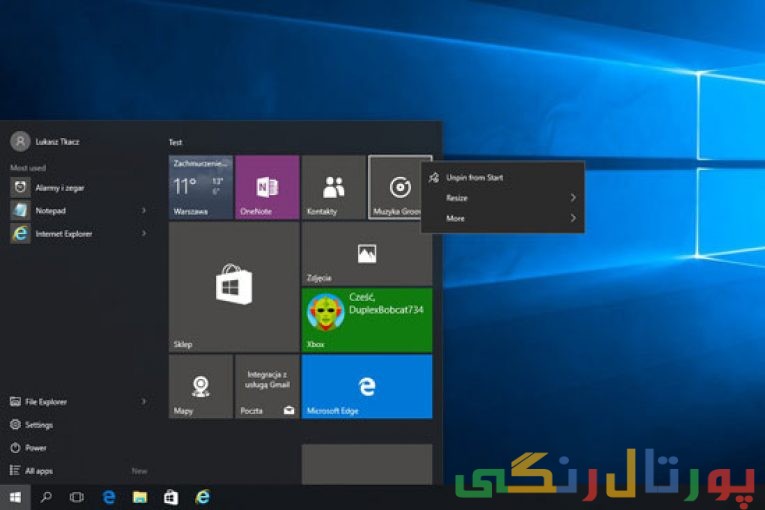Screen dimensions: 765x510
Task: Click the Lukasz Tkacz user avatar
Action: (20, 142)
